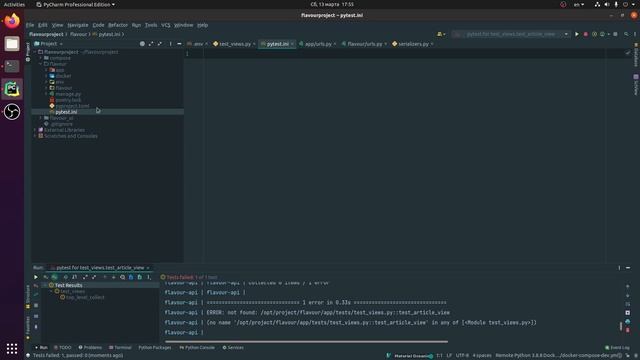Open the Navigate menu
The height and width of the screenshot is (360, 640).
click(78, 25)
